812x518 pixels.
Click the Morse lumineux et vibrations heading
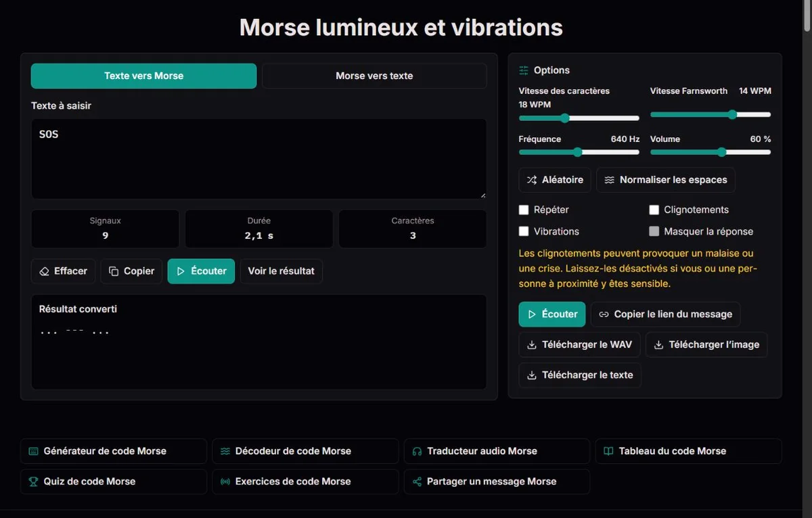[x=401, y=28]
